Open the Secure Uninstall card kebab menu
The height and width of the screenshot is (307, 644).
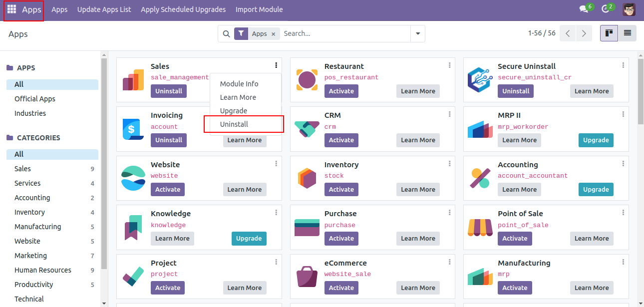[623, 65]
